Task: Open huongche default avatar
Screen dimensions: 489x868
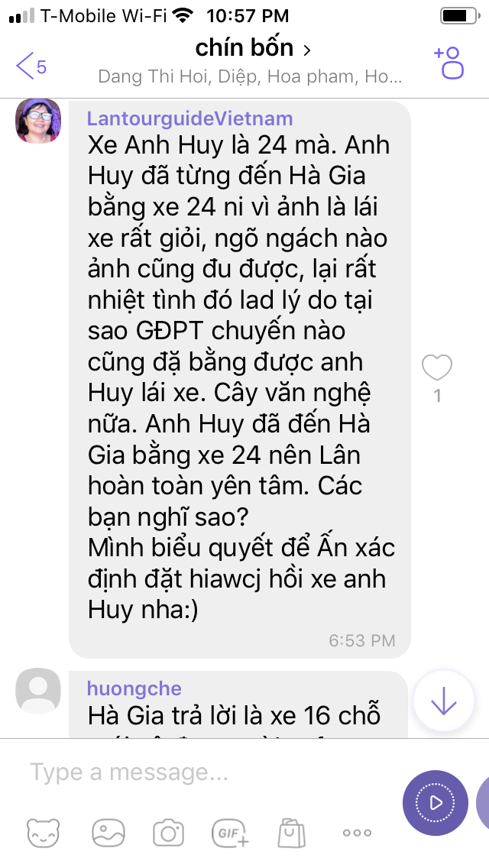Action: 38,690
